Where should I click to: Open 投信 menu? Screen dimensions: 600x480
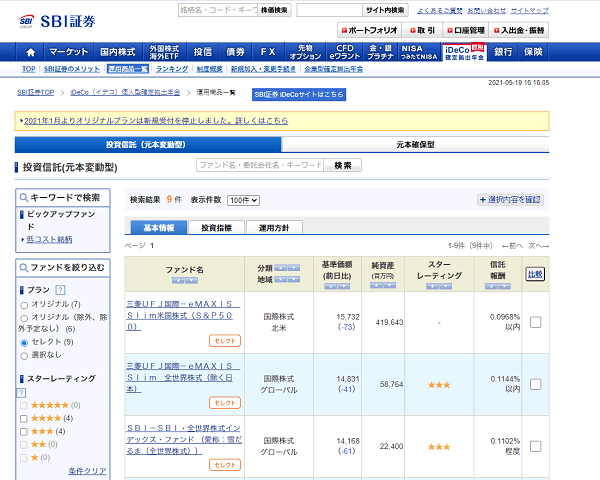pyautogui.click(x=203, y=52)
